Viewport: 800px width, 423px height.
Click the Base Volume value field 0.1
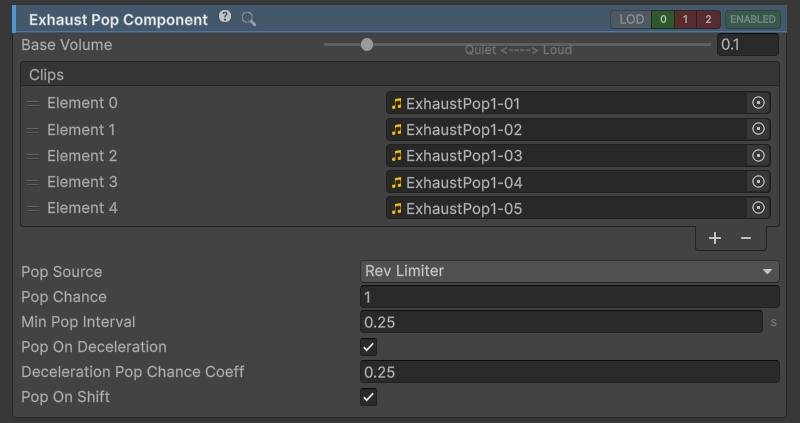(x=747, y=44)
